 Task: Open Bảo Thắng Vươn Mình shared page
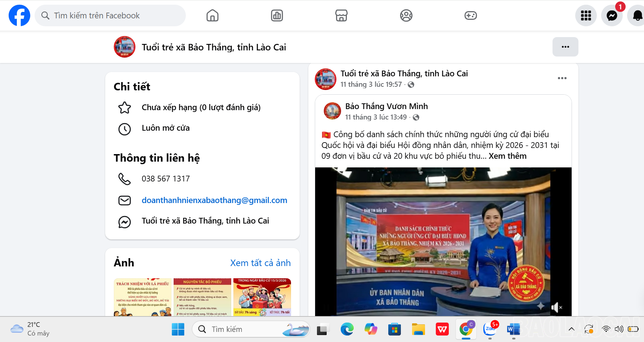(x=386, y=106)
